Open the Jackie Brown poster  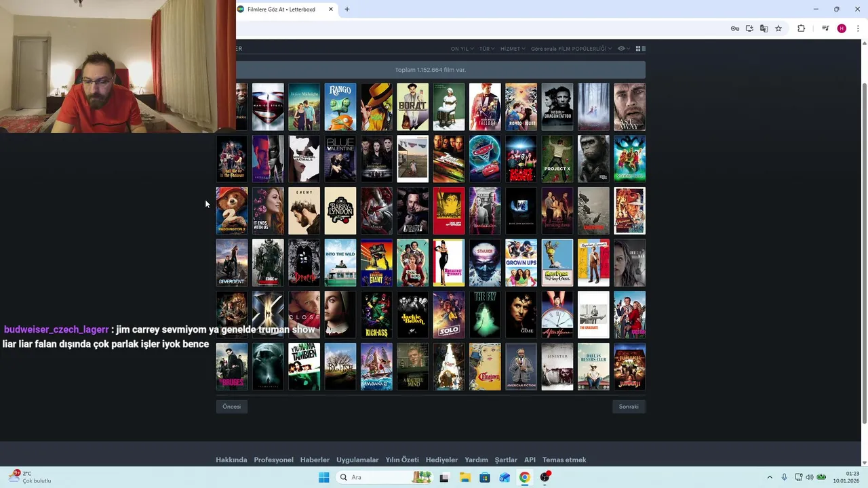pos(413,314)
